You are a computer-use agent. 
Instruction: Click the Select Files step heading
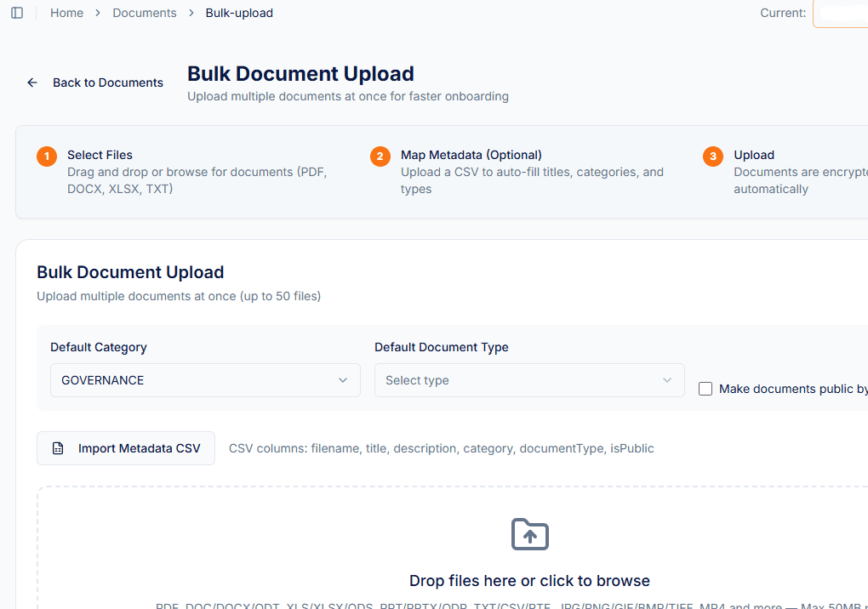click(x=100, y=155)
